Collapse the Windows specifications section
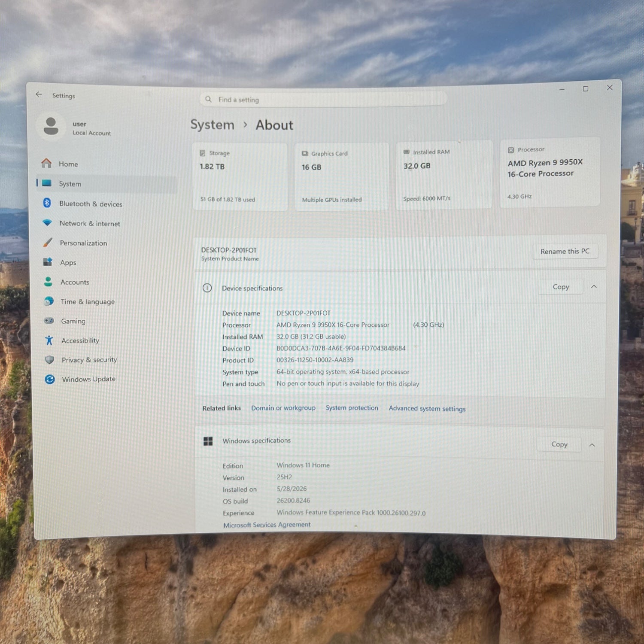644x644 pixels. tap(592, 445)
